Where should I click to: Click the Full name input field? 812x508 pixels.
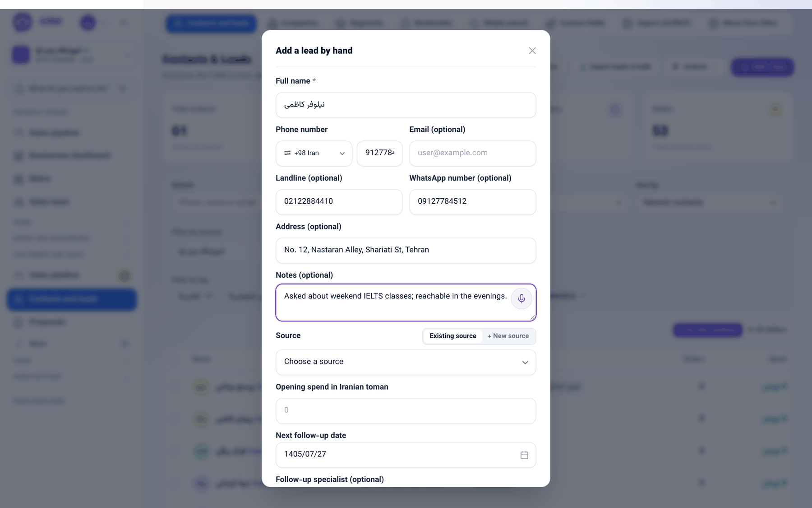[x=406, y=105]
